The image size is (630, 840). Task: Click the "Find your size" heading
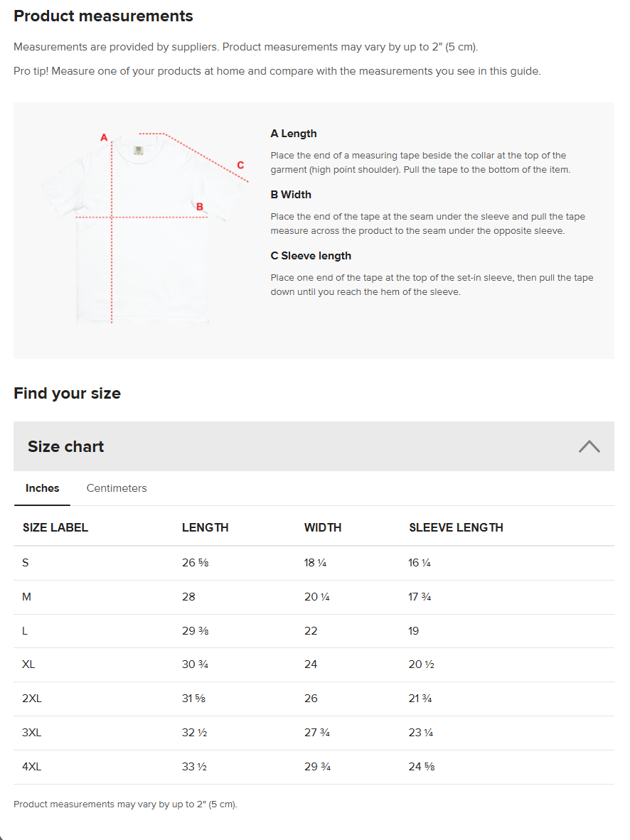coord(68,393)
